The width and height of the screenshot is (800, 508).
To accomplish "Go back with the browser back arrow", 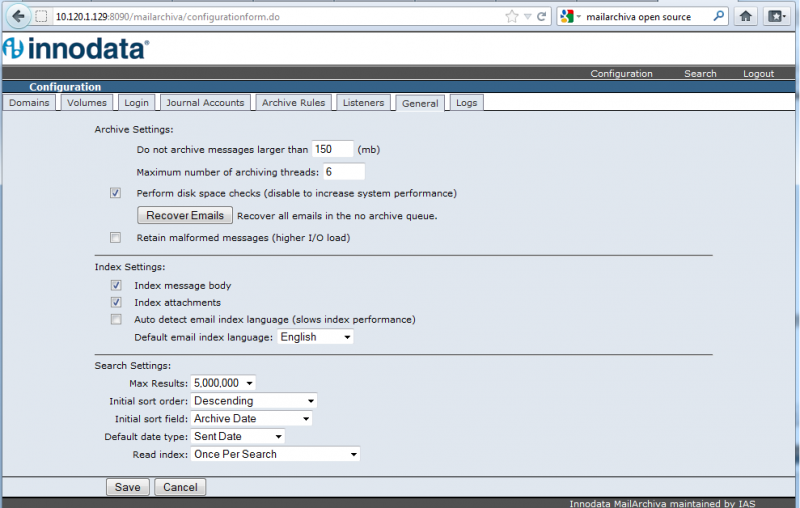I will click(x=18, y=17).
